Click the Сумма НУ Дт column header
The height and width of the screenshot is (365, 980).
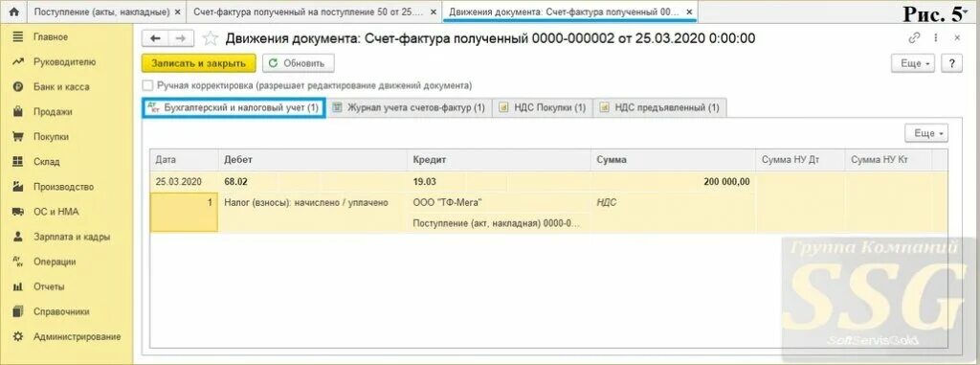pos(799,160)
